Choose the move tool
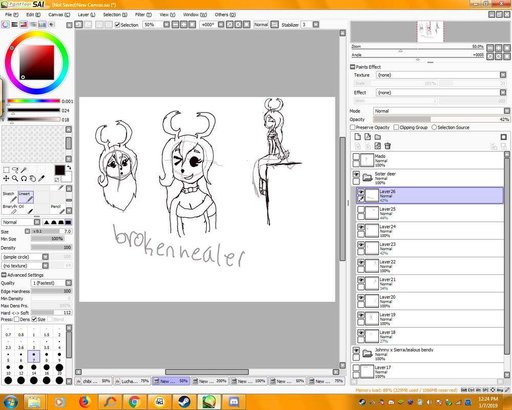 (6, 179)
